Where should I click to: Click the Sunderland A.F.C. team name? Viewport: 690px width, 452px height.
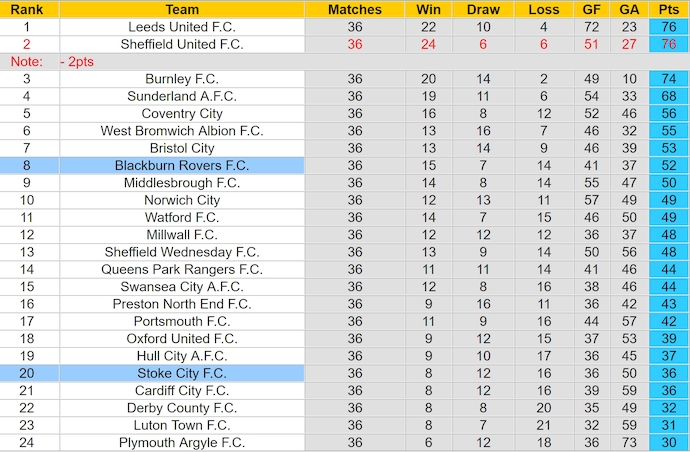[182, 96]
